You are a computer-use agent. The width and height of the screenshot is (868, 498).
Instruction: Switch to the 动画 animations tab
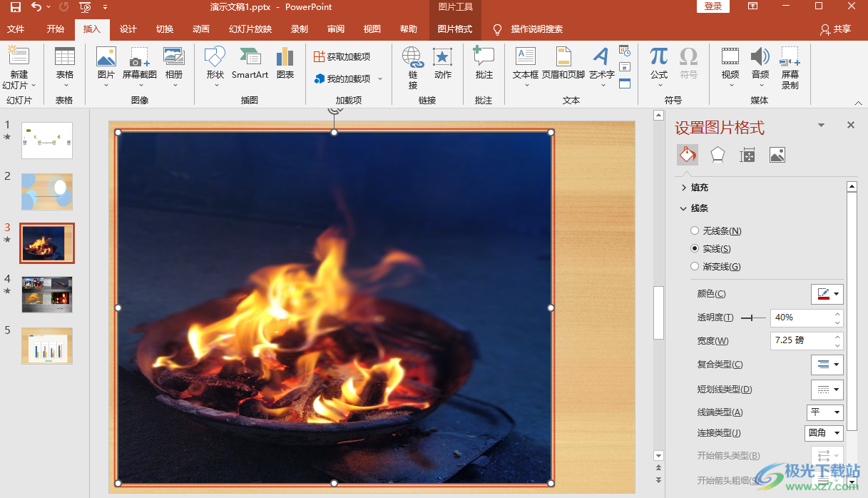pyautogui.click(x=201, y=29)
